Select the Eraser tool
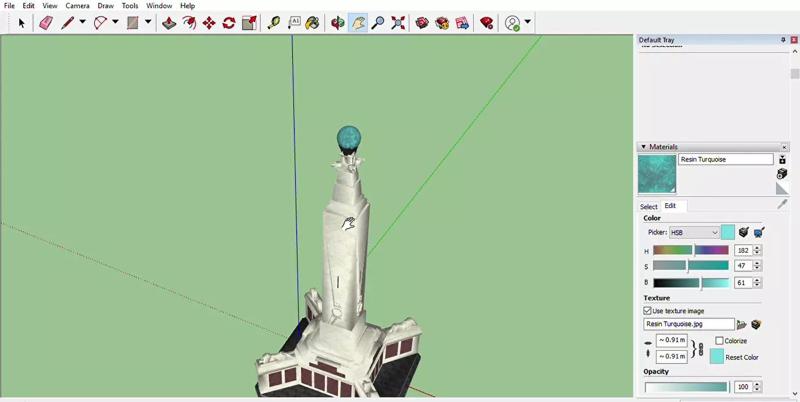The height and width of the screenshot is (402, 800). 46,23
